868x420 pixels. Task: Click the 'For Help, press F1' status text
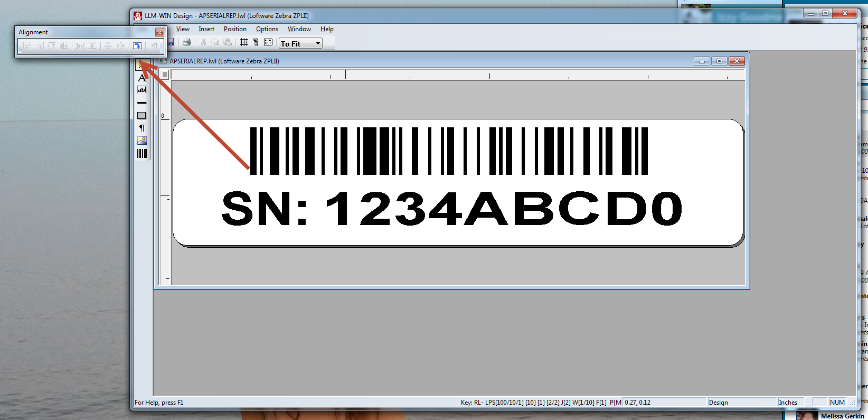[x=159, y=403]
